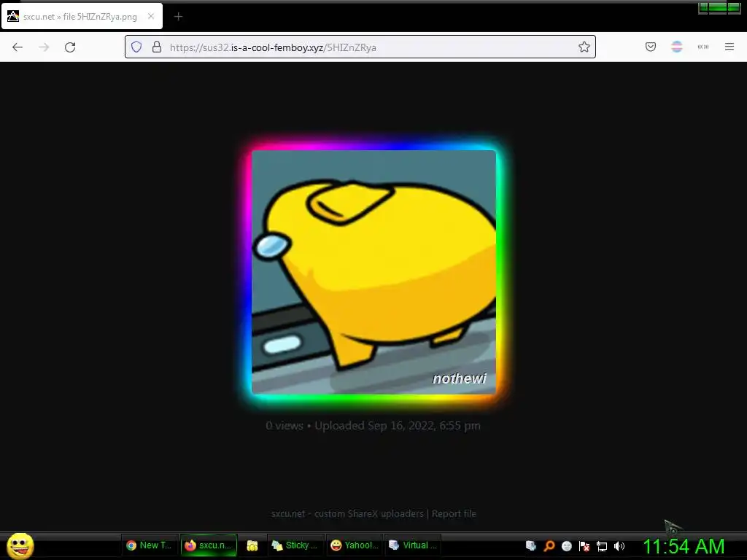Screen dimensions: 747x560
Task: Switch to Sticky Notes taskbar item
Action: coord(295,545)
